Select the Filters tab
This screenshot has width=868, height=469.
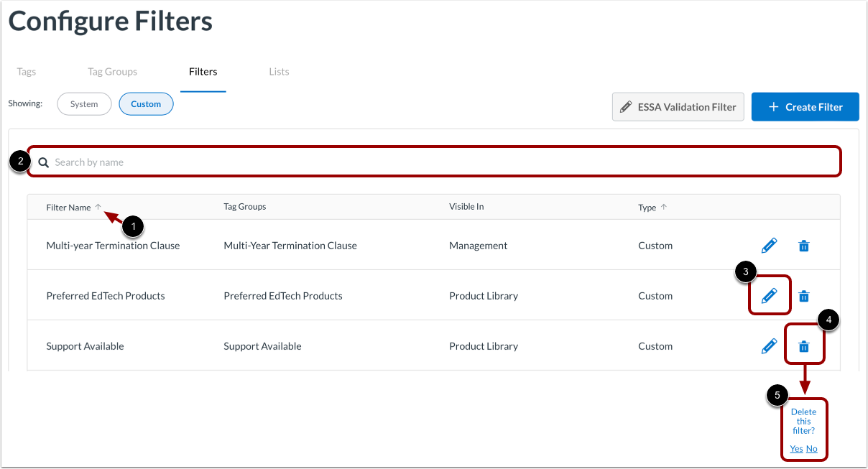[203, 72]
